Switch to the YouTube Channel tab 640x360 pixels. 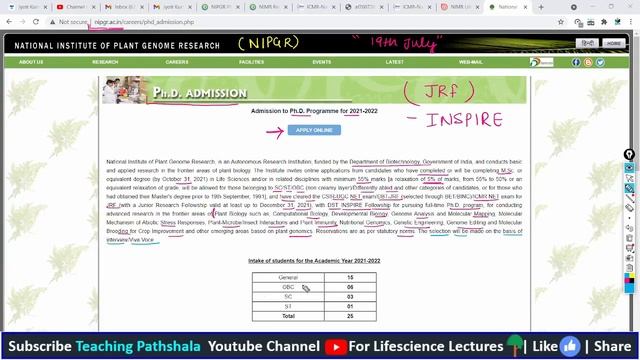click(76, 7)
